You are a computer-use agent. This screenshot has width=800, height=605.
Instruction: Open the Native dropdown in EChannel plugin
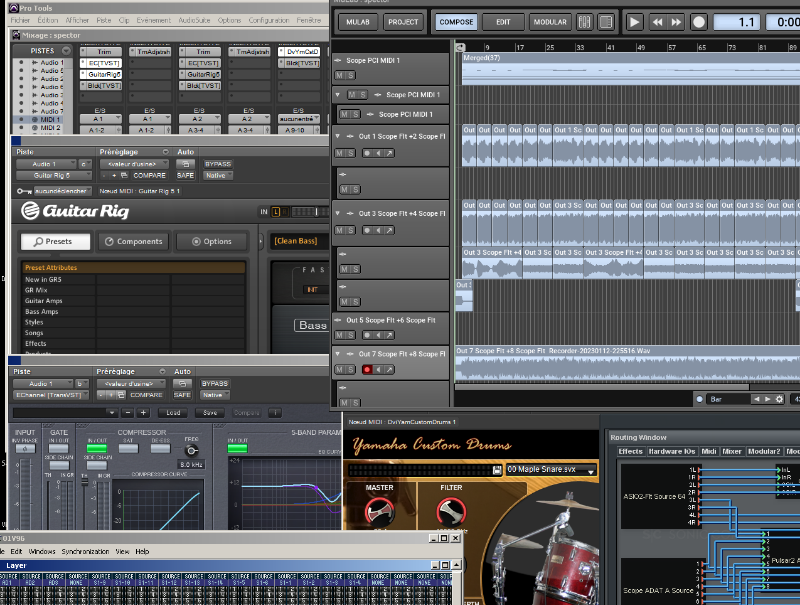(215, 395)
